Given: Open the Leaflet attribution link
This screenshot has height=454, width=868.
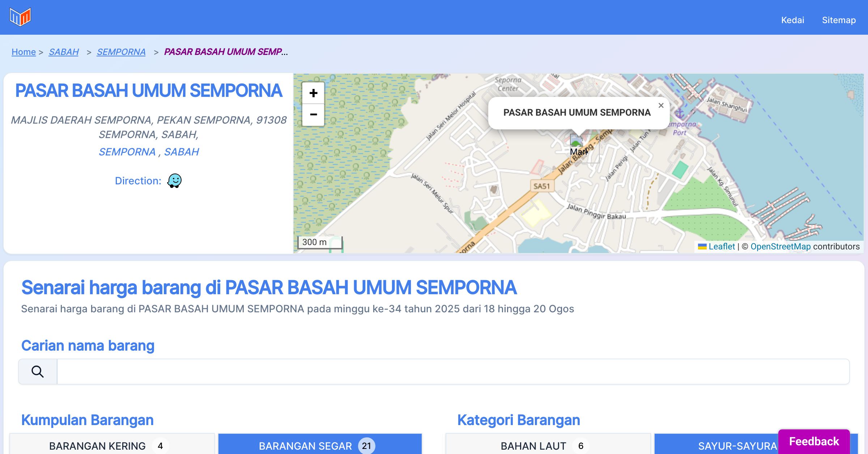Looking at the screenshot, I should coord(722,247).
